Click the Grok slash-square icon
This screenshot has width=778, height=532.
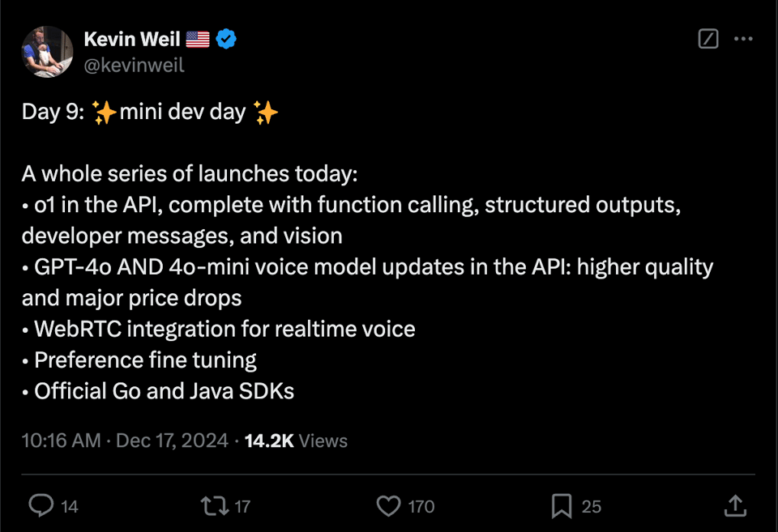[x=708, y=39]
